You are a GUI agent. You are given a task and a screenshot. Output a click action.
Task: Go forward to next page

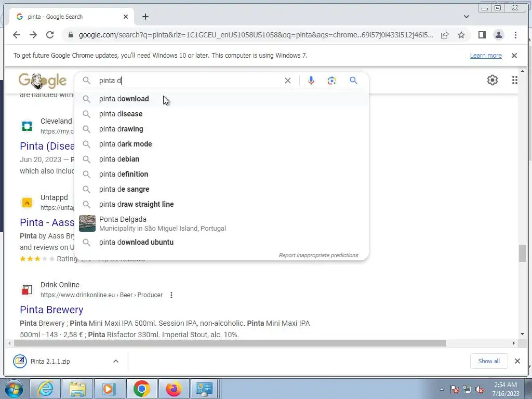pos(33,35)
